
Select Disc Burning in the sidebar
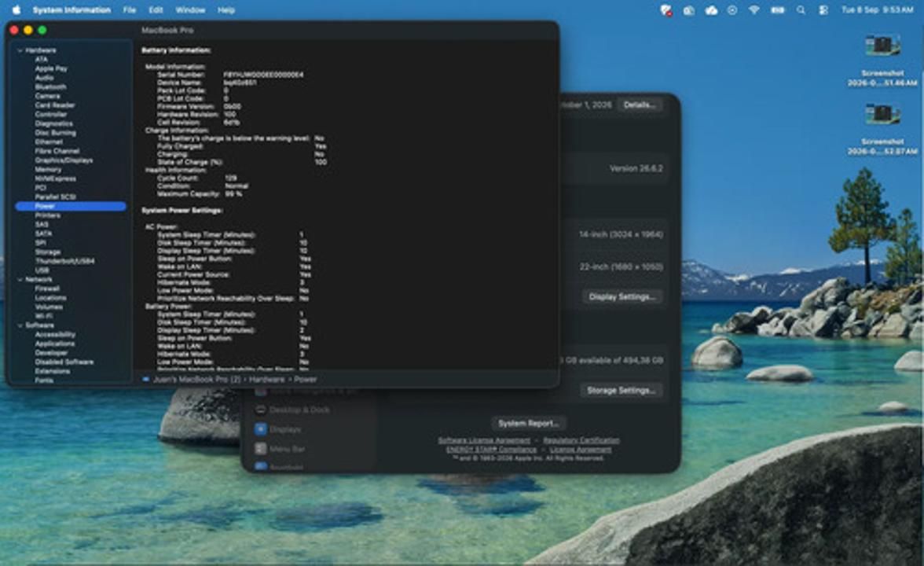(55, 133)
